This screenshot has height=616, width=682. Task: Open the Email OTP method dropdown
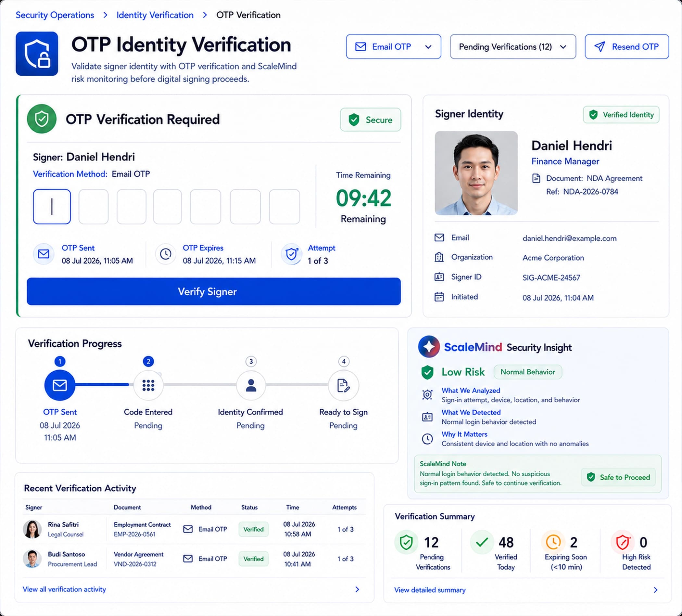393,46
